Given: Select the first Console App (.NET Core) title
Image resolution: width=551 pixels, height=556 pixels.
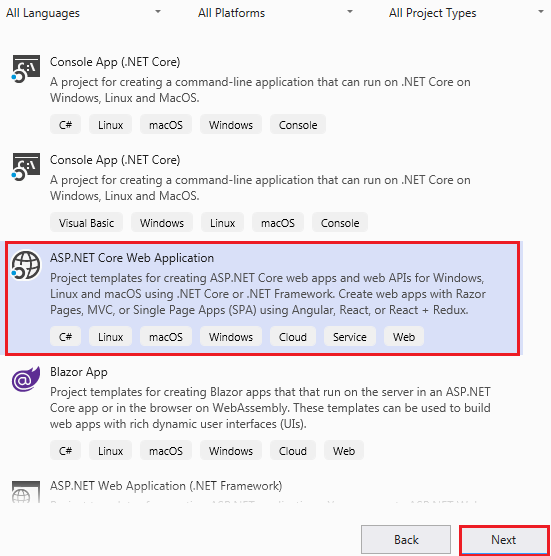Looking at the screenshot, I should (115, 62).
